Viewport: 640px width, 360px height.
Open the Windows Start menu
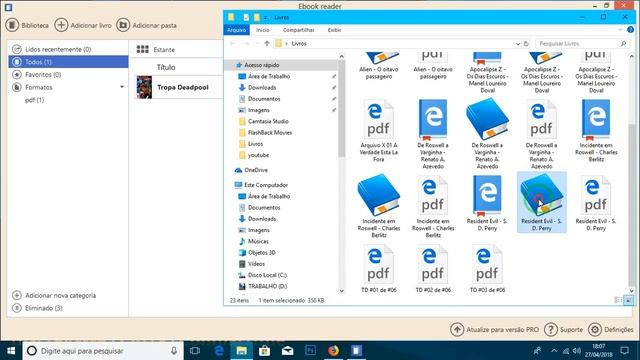(11, 351)
